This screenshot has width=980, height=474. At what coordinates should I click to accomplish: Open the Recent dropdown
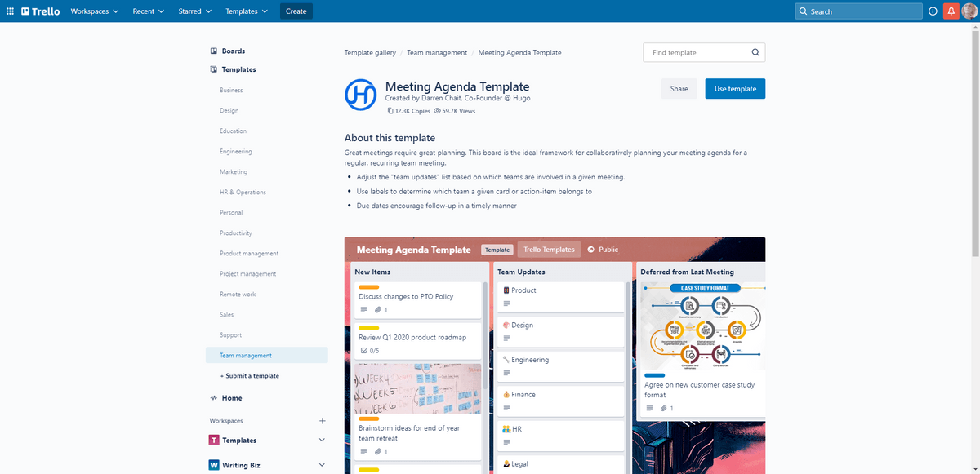point(149,11)
